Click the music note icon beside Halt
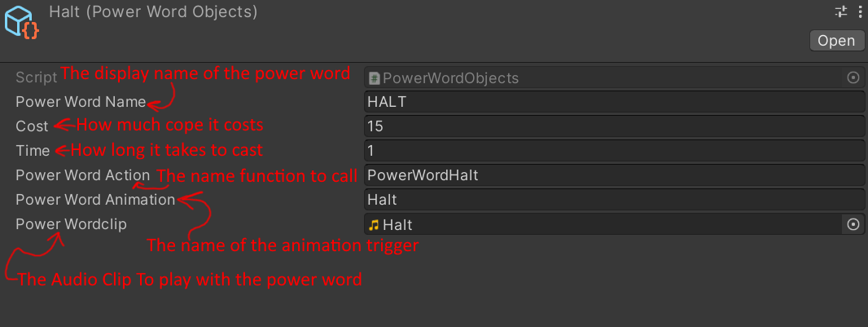This screenshot has height=327, width=868. click(374, 225)
